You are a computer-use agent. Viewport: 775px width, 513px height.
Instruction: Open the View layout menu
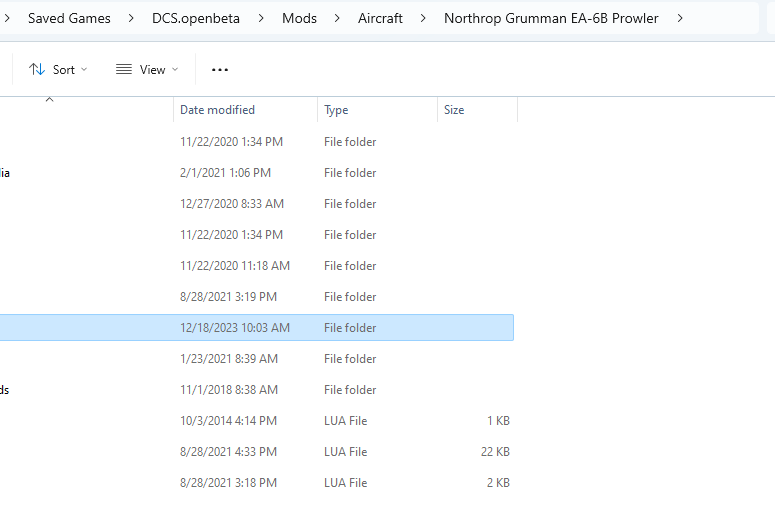point(147,70)
